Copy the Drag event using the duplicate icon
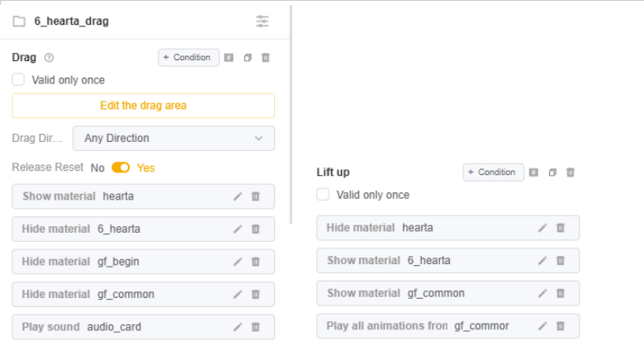The height and width of the screenshot is (345, 644). point(247,58)
